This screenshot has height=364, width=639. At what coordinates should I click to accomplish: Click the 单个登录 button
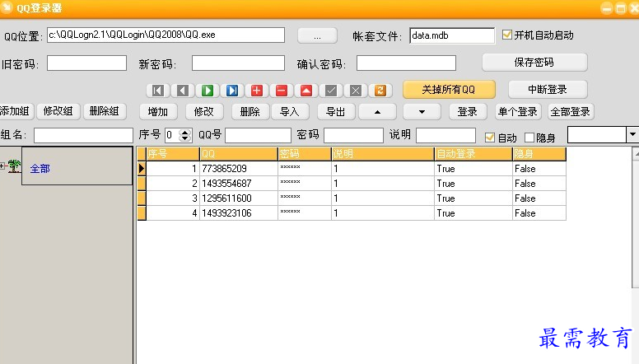(518, 112)
